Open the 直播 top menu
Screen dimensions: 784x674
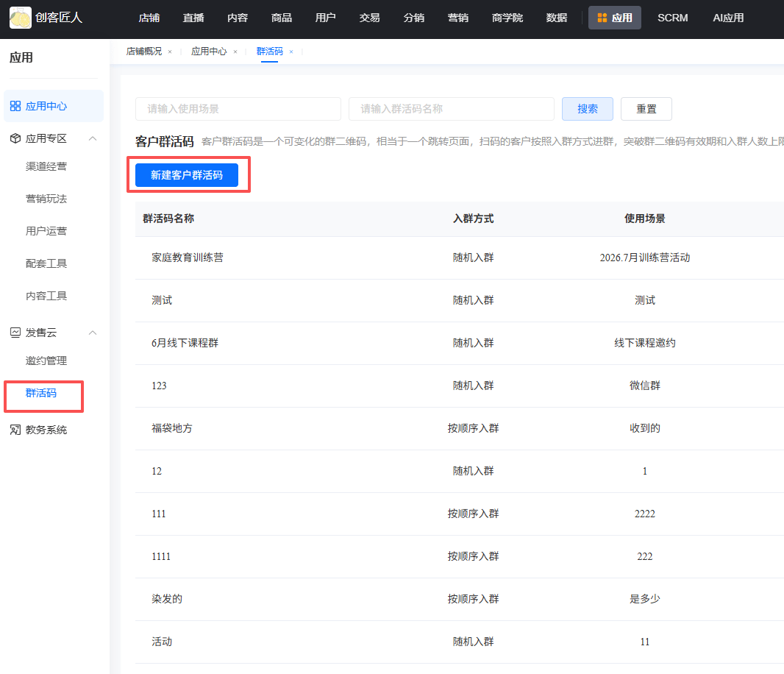tap(193, 18)
